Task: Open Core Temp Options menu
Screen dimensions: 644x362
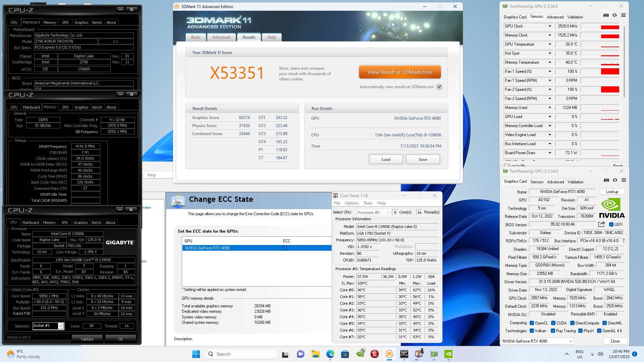Action: pyautogui.click(x=352, y=203)
